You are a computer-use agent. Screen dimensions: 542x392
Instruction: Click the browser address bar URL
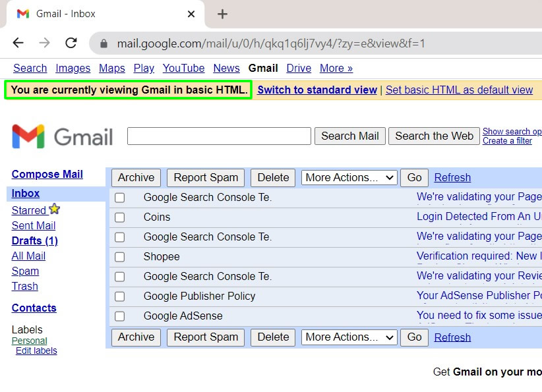(x=270, y=43)
